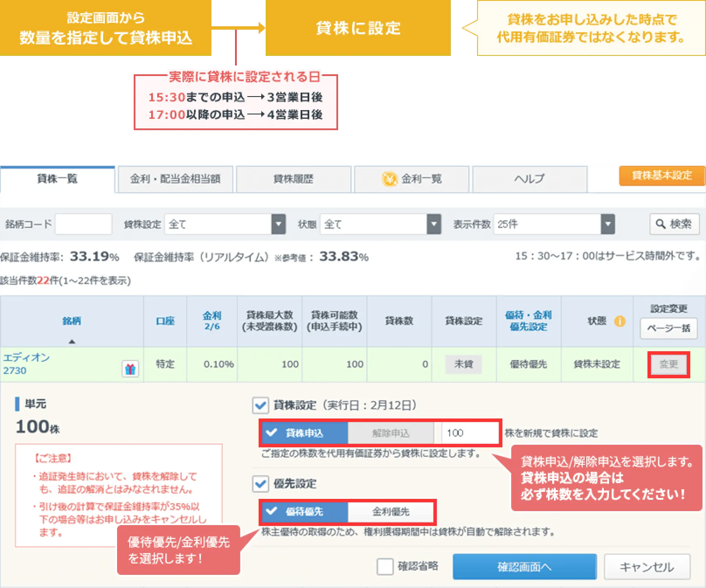Screen dimensions: 706x588
Task: Click into the 銘柄コード input field
Action: pos(83,224)
